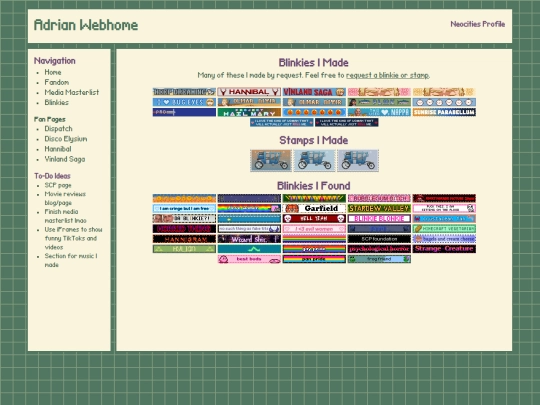Click the SUNRISE PARABELLUM blinkie
This screenshot has height=405, width=540.
(444, 112)
